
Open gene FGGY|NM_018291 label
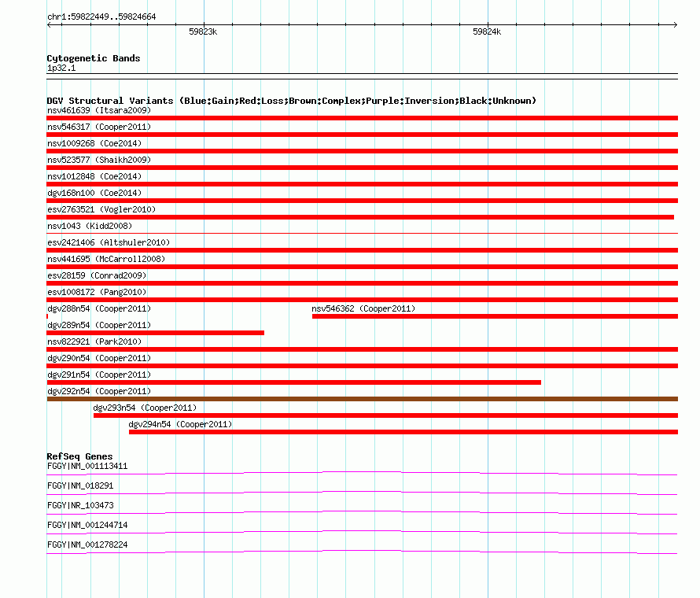point(80,486)
